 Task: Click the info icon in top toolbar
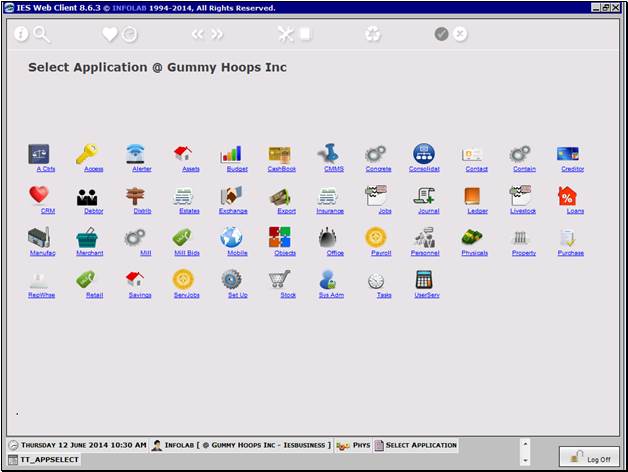pos(21,34)
